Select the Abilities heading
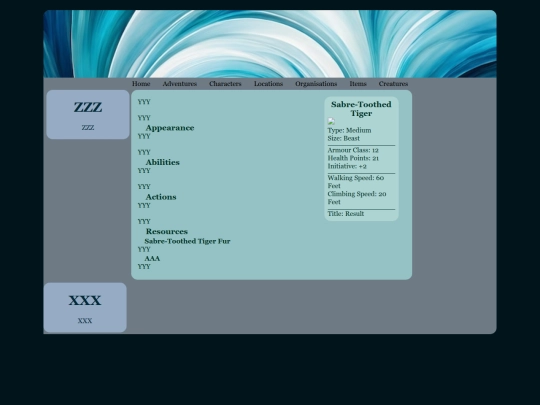This screenshot has height=405, width=540. pos(163,162)
